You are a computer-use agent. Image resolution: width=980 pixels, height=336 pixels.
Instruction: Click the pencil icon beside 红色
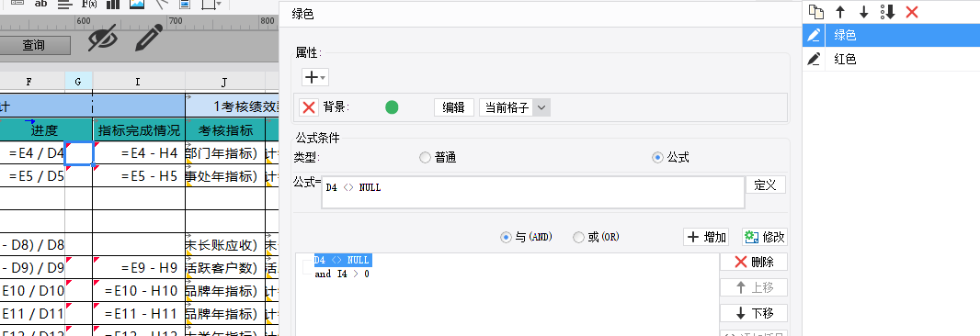(x=814, y=60)
